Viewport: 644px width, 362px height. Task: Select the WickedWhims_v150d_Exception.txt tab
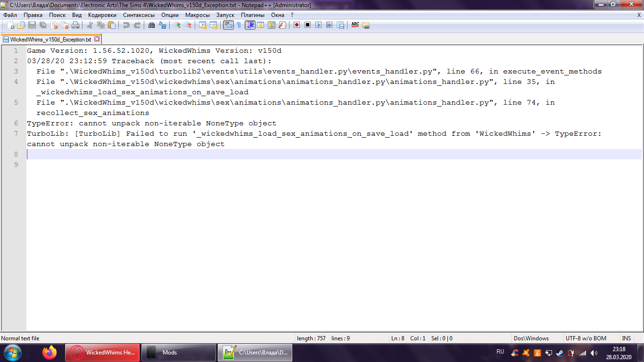(x=51, y=40)
